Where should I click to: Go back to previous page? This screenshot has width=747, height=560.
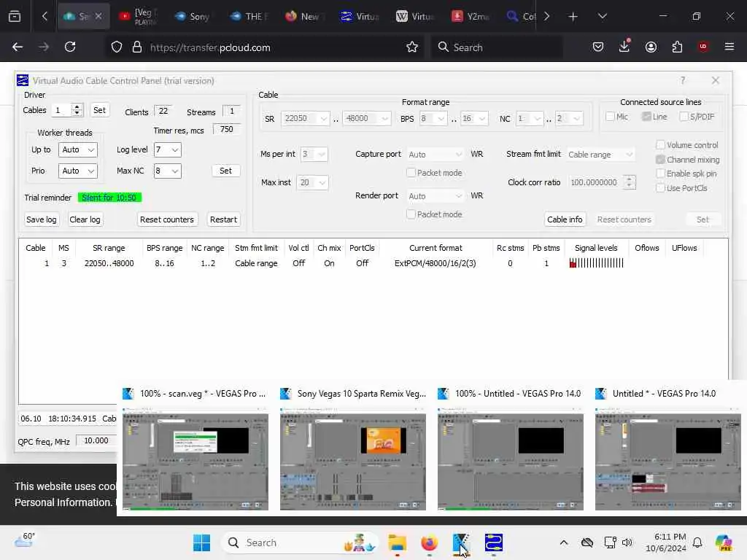18,47
